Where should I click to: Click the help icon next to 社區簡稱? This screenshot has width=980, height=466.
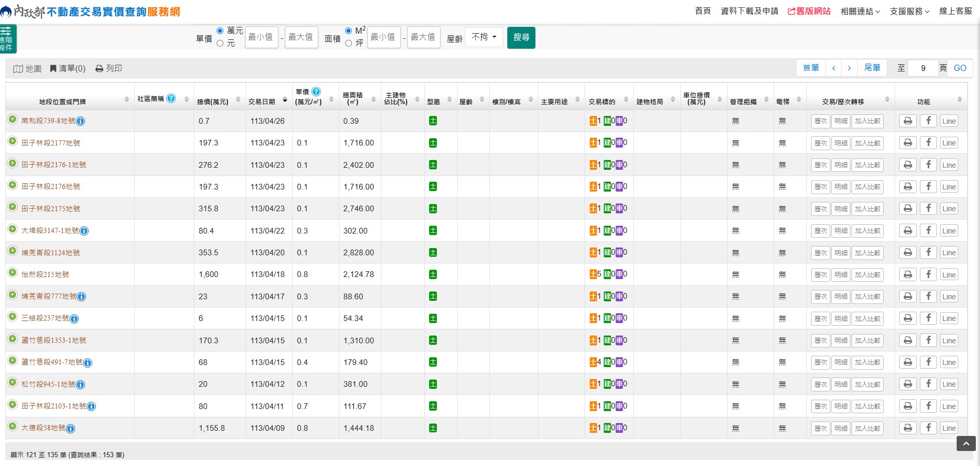171,98
